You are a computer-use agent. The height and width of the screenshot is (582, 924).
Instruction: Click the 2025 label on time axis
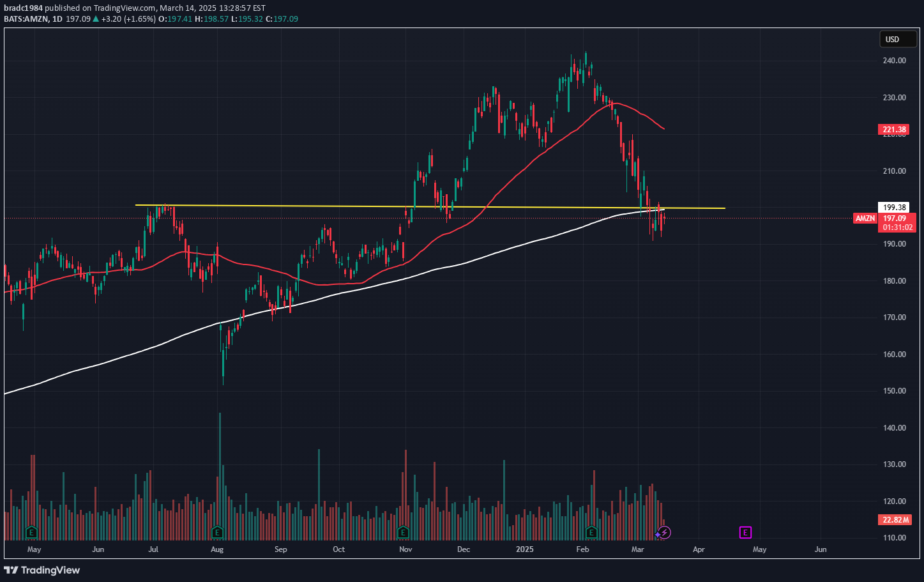click(524, 549)
